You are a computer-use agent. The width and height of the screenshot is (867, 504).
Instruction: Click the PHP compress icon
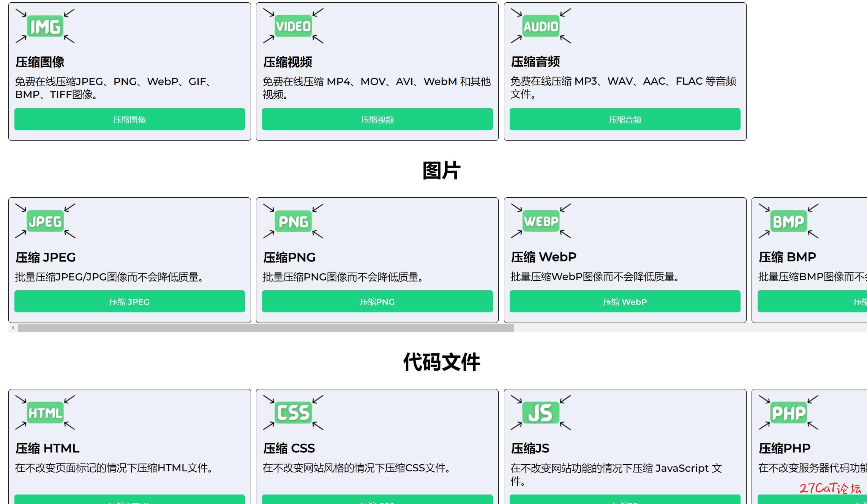pos(788,413)
